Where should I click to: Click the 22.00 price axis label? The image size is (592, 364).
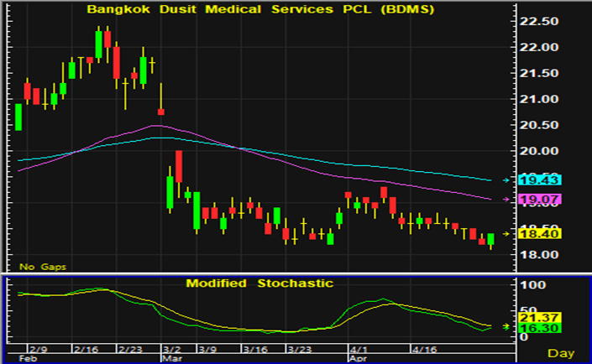click(x=539, y=47)
